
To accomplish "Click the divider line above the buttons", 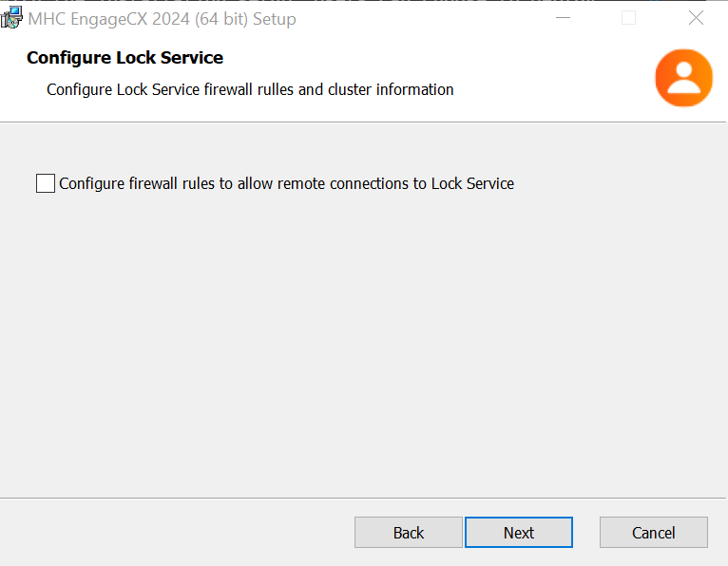I will click(x=363, y=499).
